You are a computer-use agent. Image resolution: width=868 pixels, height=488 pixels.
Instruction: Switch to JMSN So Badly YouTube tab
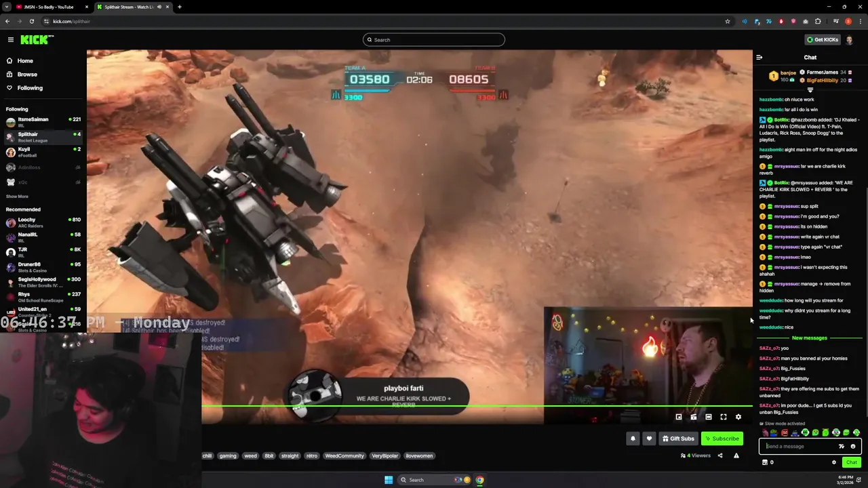pos(51,7)
